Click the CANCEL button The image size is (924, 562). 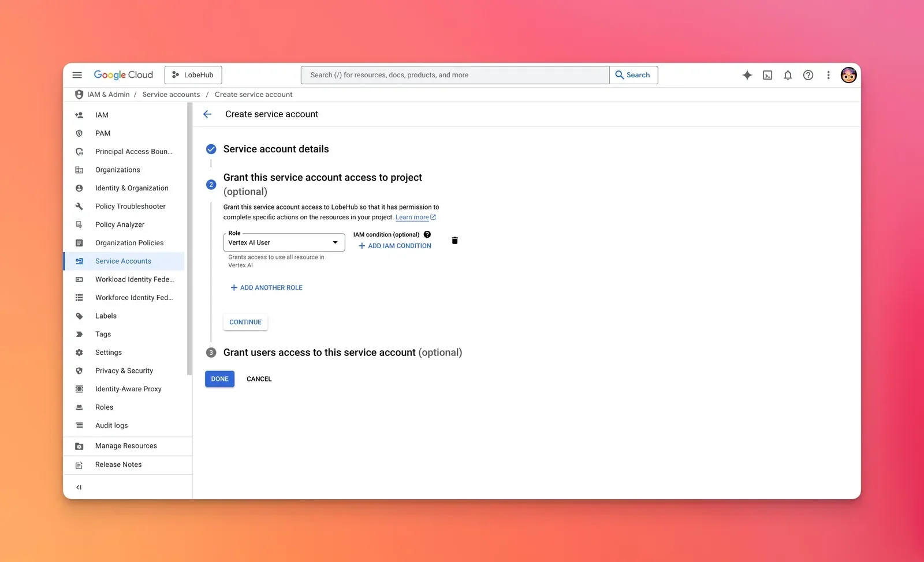pyautogui.click(x=259, y=379)
